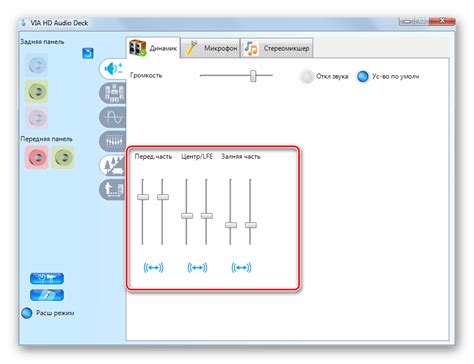This screenshot has width=474, height=364.
Task: Switch to the Стереомикшер tab
Action: tap(277, 48)
